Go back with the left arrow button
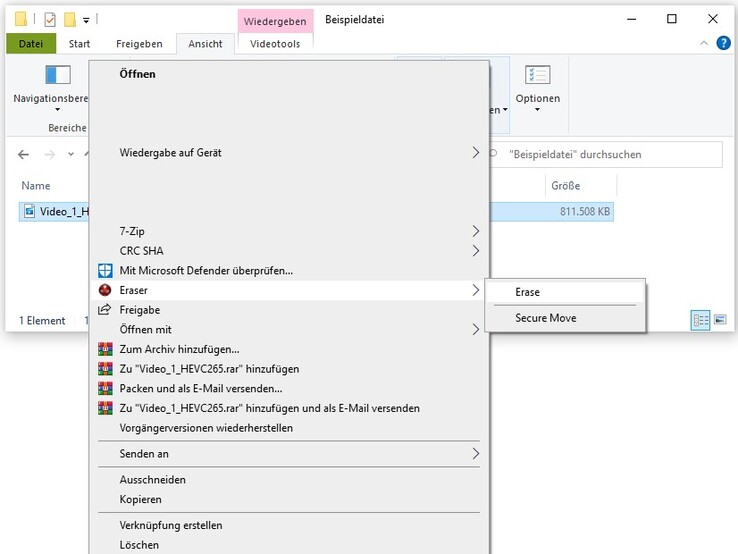Screen dimensions: 738x554 tap(23, 154)
